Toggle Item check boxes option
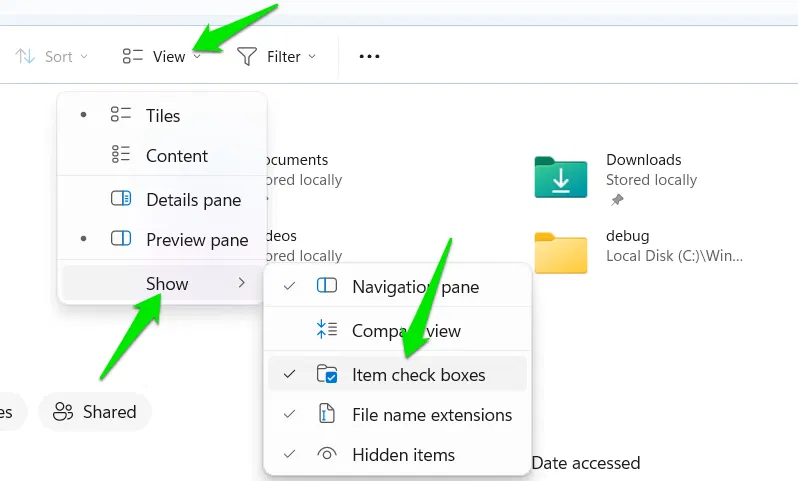This screenshot has height=481, width=798. [418, 375]
